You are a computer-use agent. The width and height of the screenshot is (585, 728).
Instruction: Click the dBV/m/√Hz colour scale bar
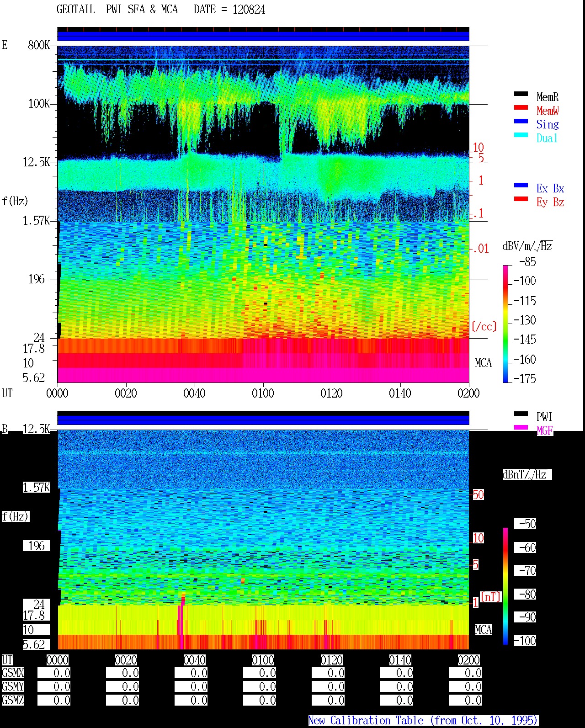click(505, 324)
